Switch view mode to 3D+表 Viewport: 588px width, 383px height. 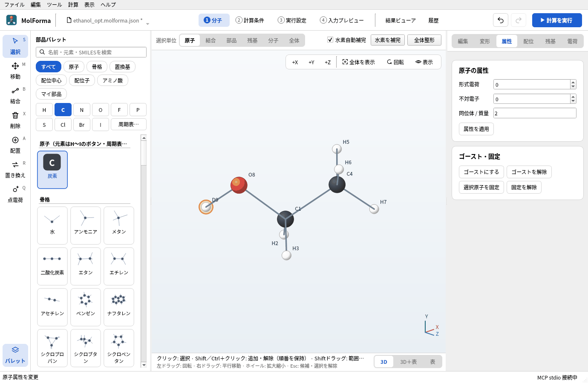pos(408,362)
